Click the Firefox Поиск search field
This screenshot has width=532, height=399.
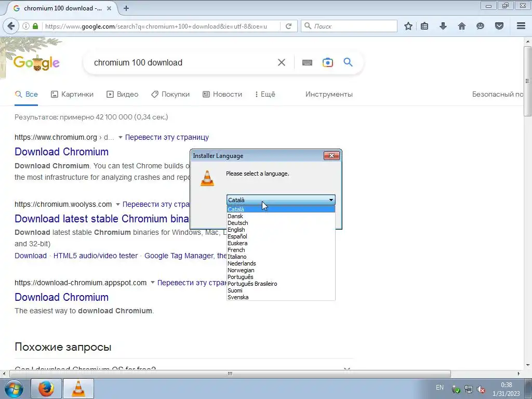coord(349,26)
